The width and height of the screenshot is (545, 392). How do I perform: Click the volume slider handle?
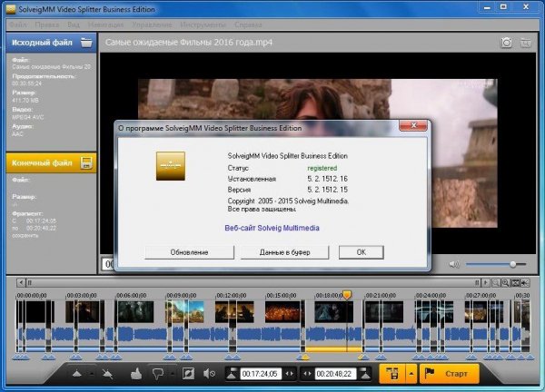tap(512, 265)
